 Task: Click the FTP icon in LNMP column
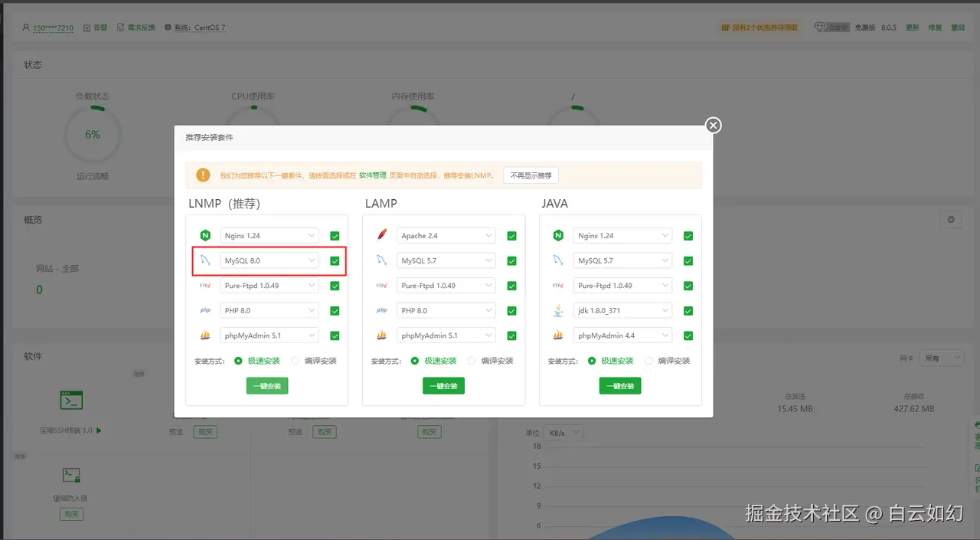205,286
